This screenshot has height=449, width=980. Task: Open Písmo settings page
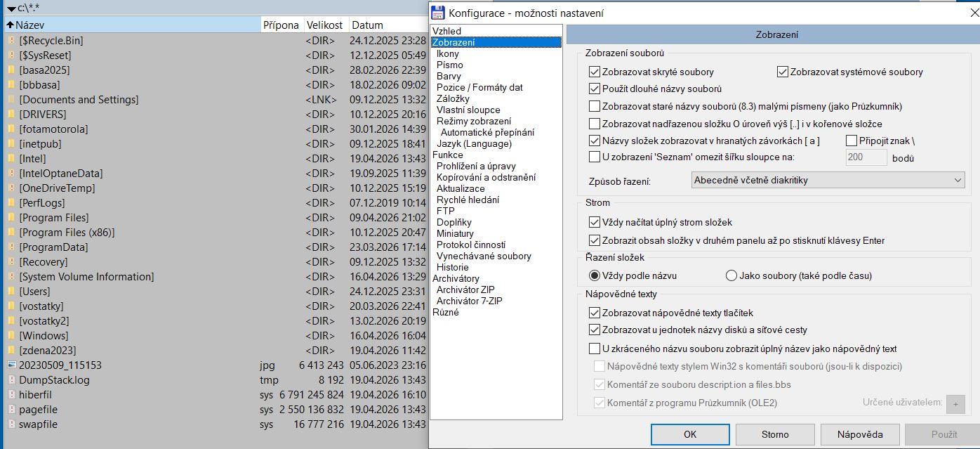tap(449, 65)
